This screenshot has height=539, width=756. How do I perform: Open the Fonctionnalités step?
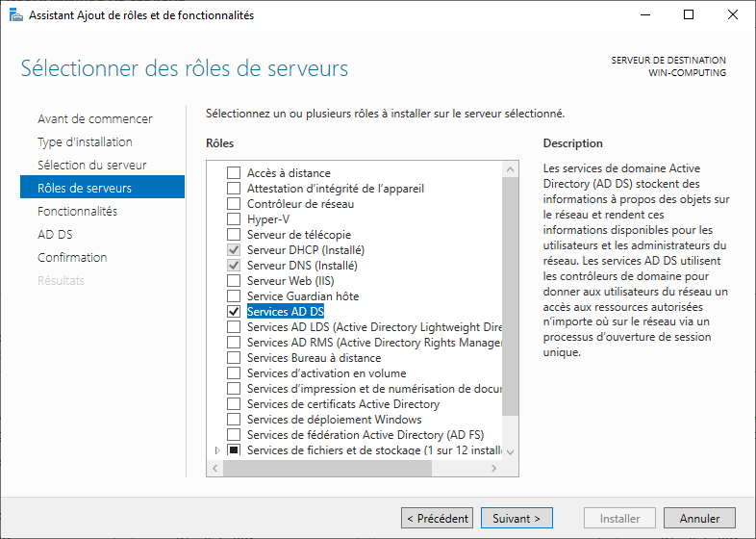77,212
